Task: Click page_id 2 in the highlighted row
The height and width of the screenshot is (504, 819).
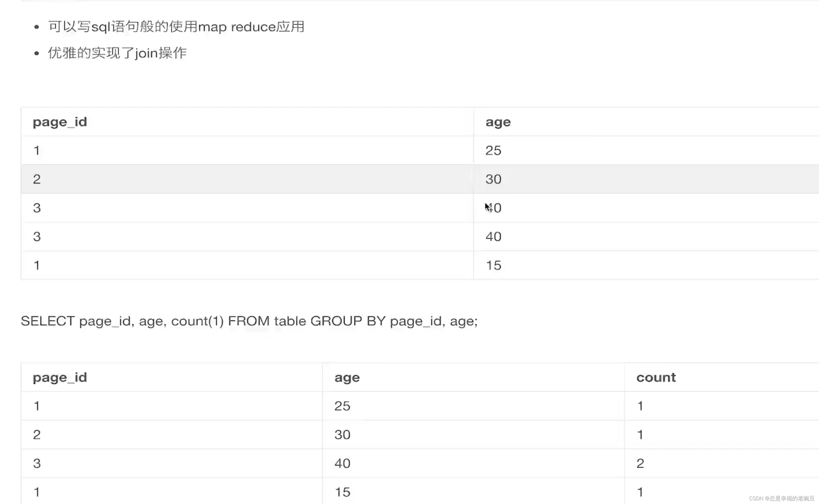Action: pos(37,179)
